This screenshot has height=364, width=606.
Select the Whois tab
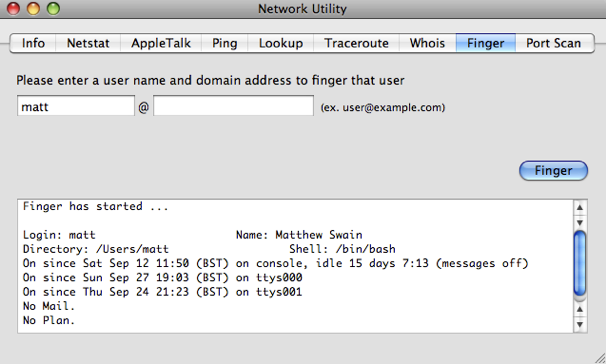click(427, 43)
